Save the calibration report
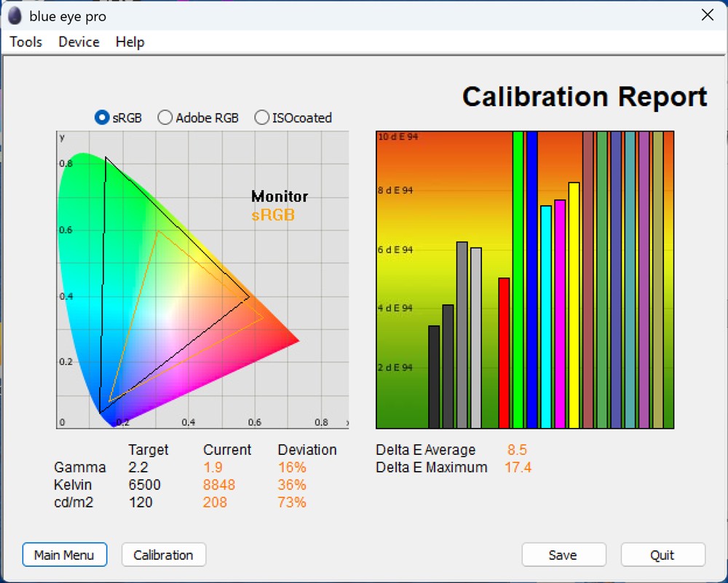Image resolution: width=728 pixels, height=583 pixels. (563, 555)
